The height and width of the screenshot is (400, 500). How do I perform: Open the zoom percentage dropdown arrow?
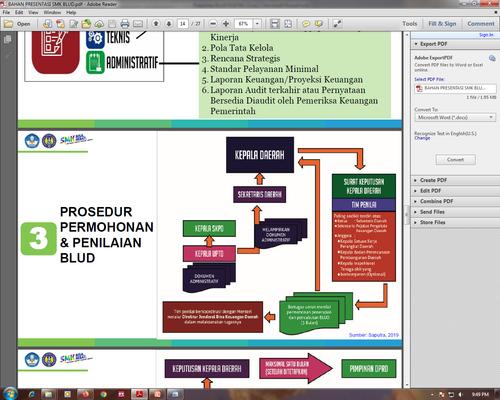(x=257, y=24)
